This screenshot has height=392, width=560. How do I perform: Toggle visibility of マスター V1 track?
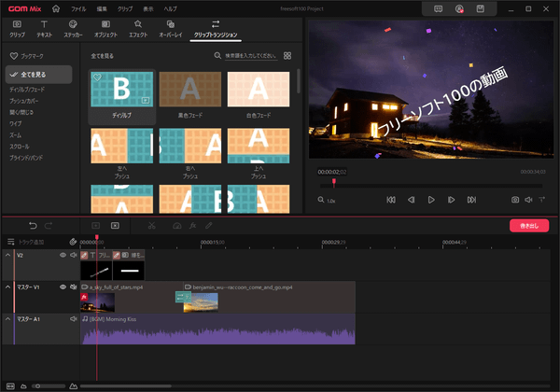(63, 287)
